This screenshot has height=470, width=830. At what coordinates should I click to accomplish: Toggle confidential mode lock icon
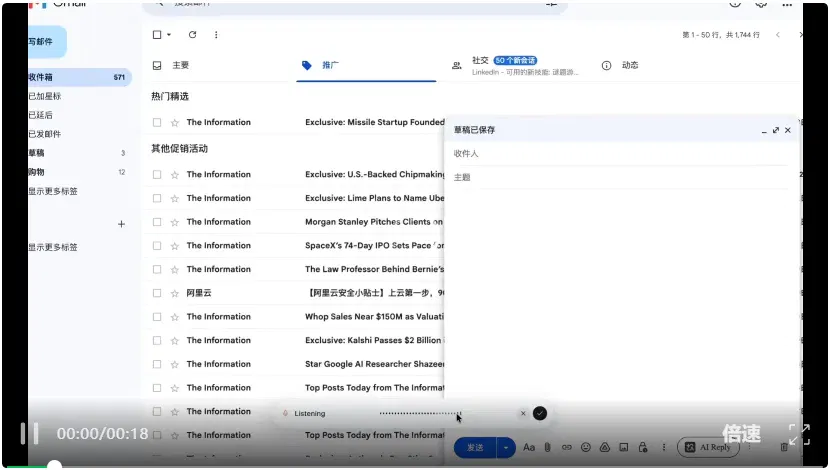[643, 447]
